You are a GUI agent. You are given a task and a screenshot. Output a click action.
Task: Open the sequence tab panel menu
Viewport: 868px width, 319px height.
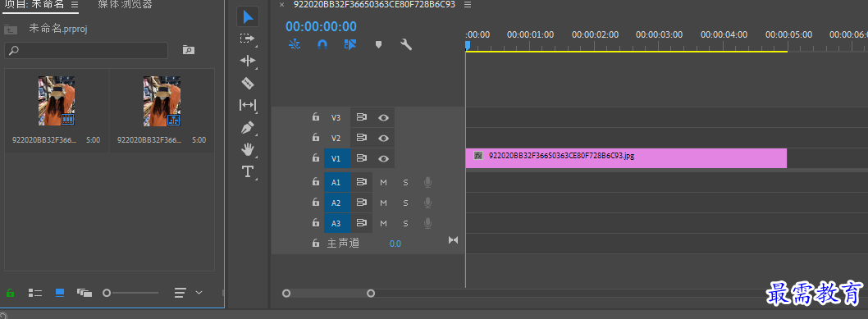tap(468, 4)
